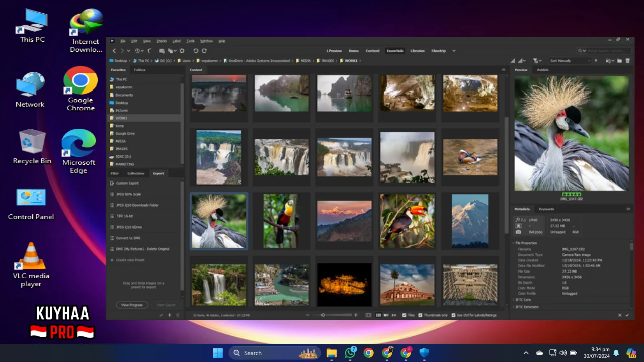This screenshot has height=362, width=644.
Task: Create a new folder icon
Action: [620, 61]
